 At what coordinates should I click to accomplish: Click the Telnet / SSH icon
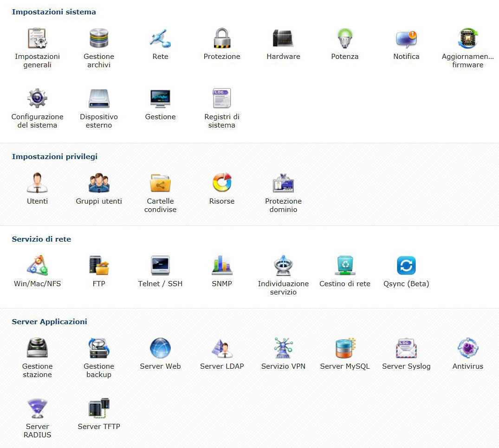pyautogui.click(x=160, y=266)
